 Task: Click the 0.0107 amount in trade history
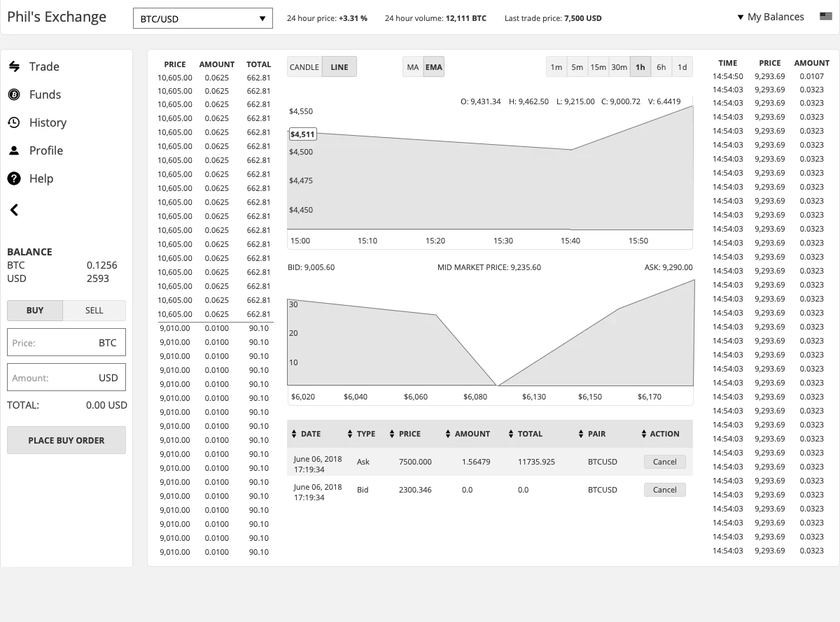811,76
